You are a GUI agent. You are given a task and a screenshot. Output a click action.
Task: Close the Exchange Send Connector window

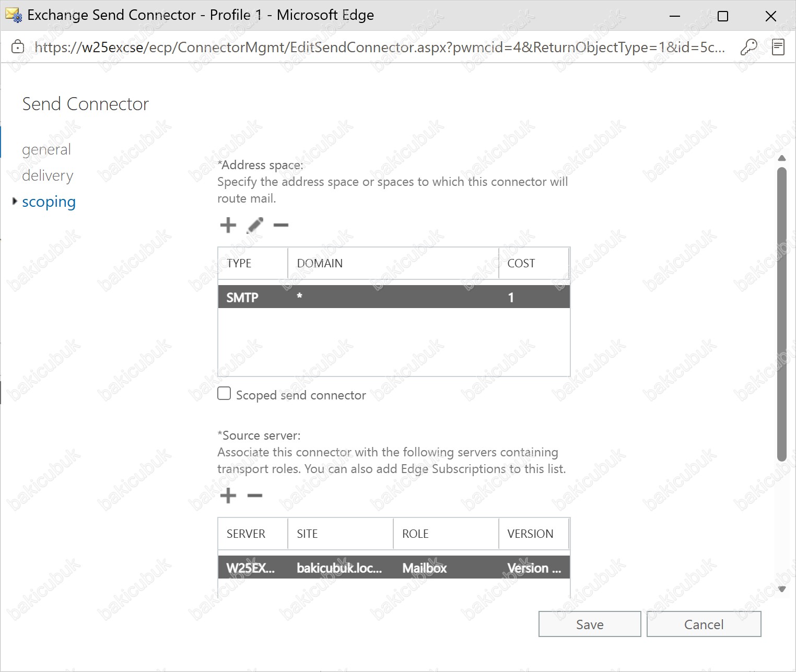[x=771, y=16]
